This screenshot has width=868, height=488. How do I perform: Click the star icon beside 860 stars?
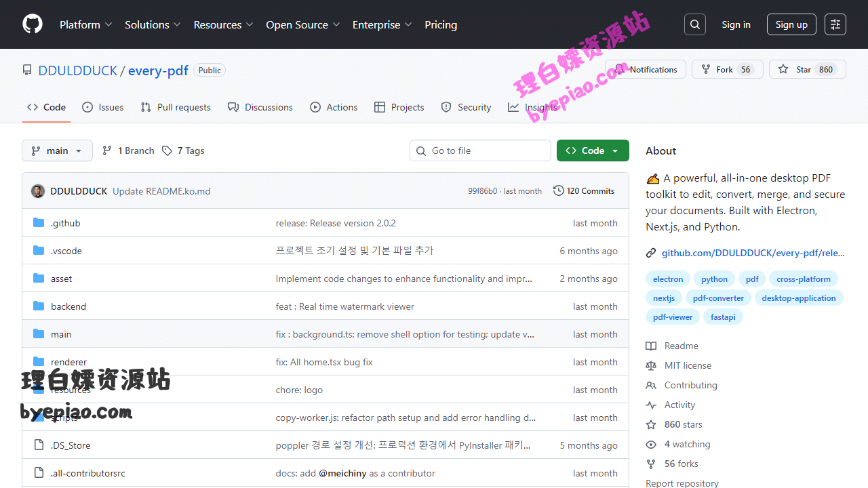[x=651, y=424]
